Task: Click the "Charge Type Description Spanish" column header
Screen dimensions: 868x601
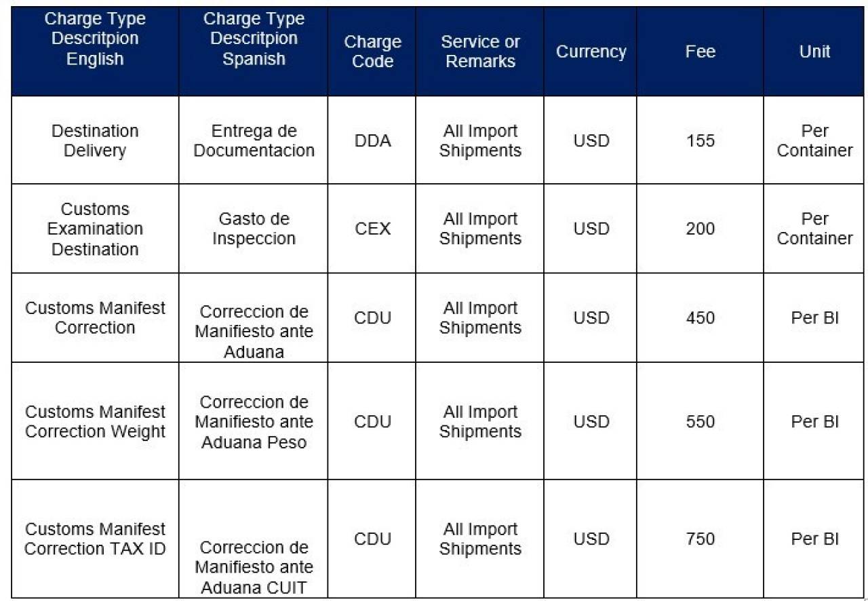Action: tap(254, 39)
